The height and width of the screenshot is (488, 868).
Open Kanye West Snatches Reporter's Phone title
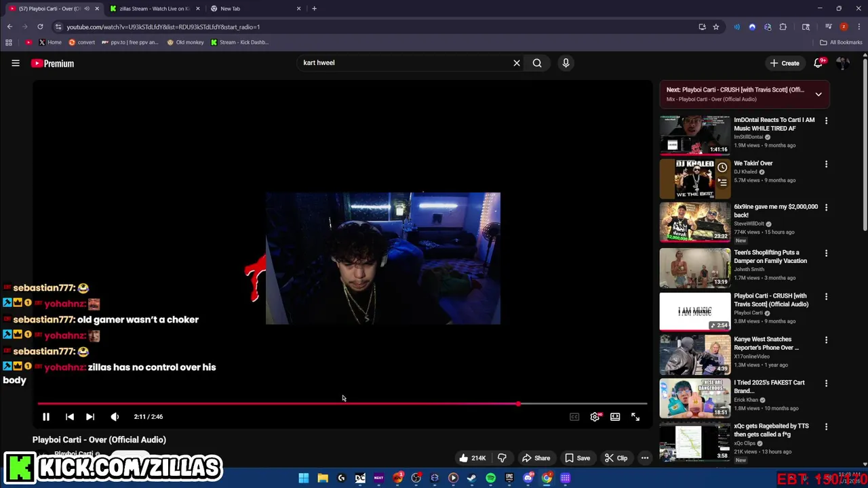766,344
